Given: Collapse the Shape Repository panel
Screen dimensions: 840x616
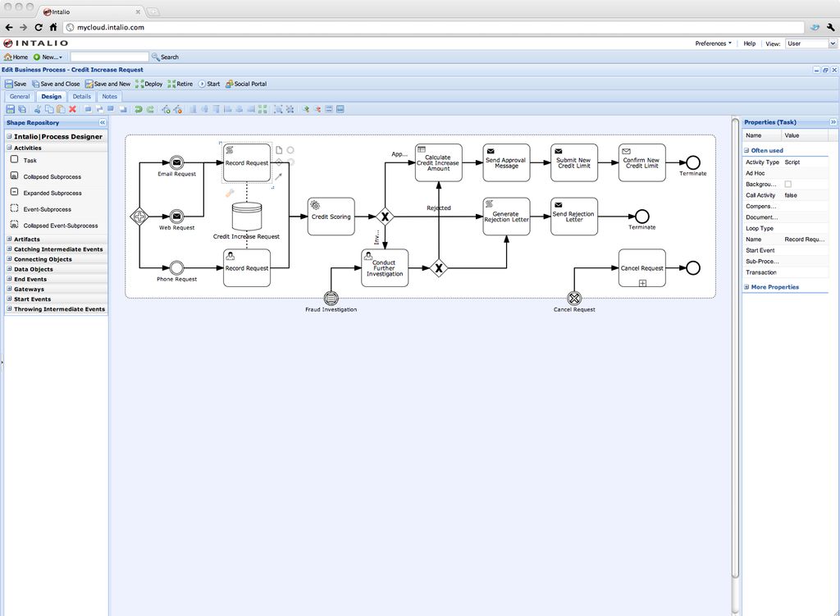Looking at the screenshot, I should click(103, 123).
